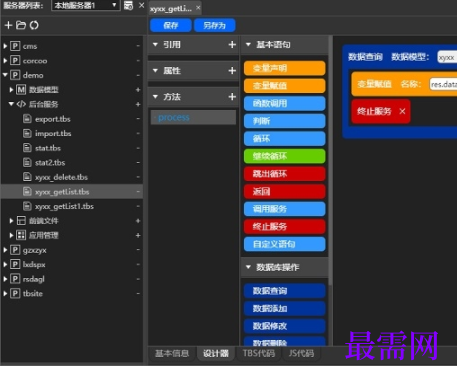Open the import.tbs file

tap(53, 134)
